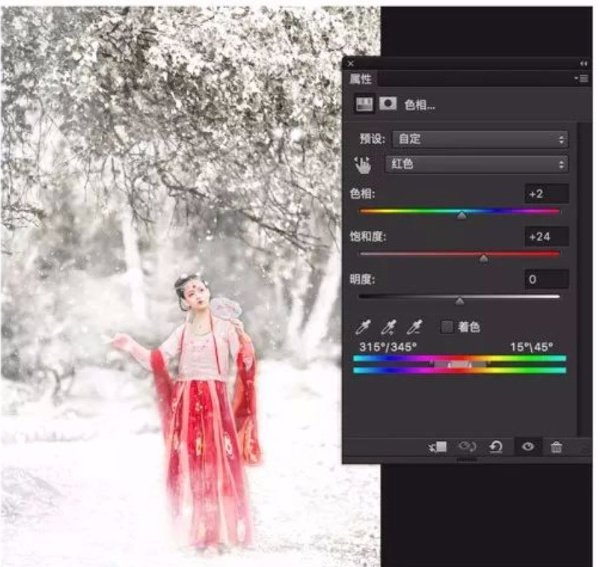Delete the adjustment layer with trash icon

pos(557,447)
